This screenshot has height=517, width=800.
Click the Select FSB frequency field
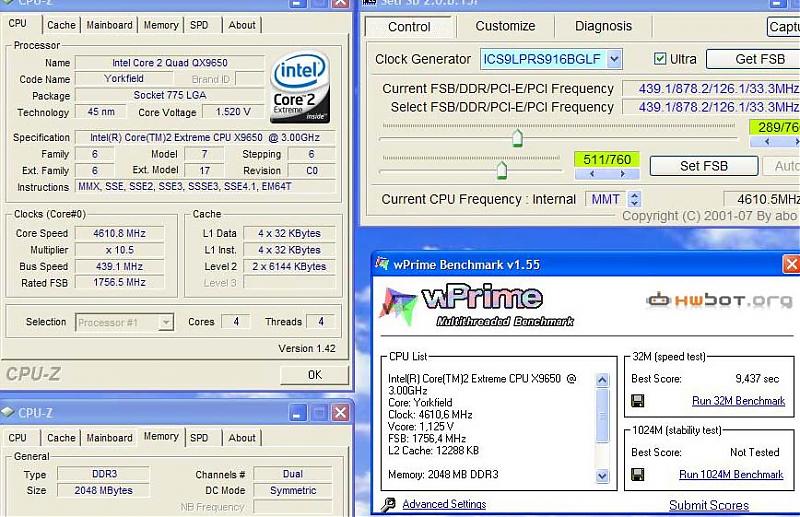point(711,107)
